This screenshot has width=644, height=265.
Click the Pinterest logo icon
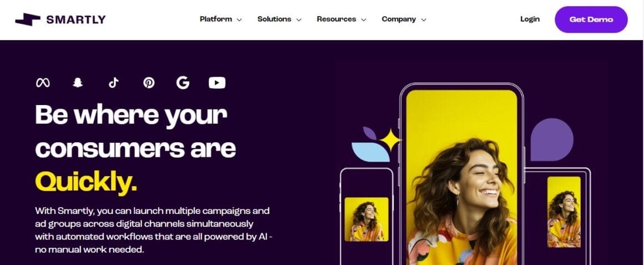(149, 83)
